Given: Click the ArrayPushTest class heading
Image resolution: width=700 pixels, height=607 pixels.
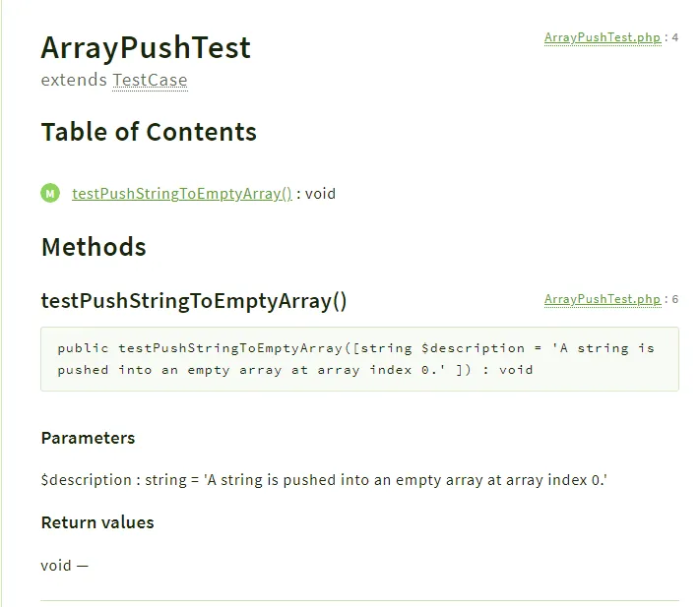Looking at the screenshot, I should click(x=146, y=47).
